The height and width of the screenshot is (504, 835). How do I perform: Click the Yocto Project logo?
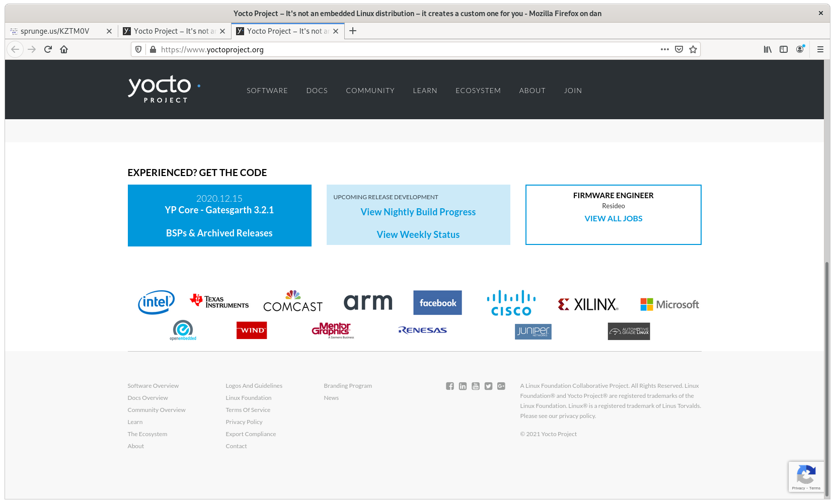(164, 90)
